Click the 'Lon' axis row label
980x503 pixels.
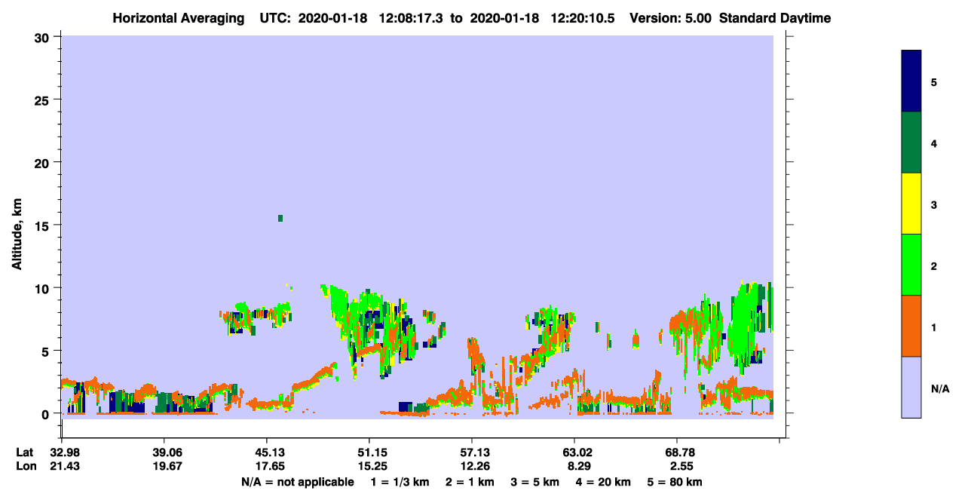[x=26, y=466]
